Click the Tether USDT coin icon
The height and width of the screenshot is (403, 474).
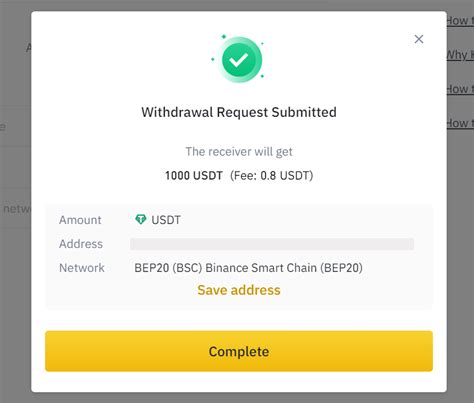pos(141,219)
